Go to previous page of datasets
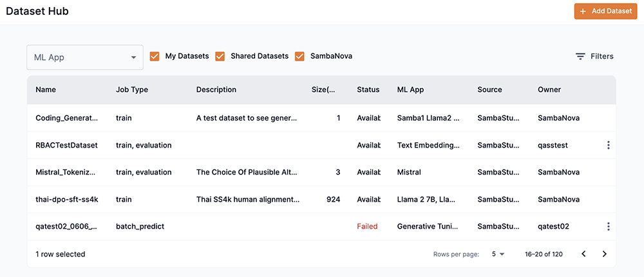The image size is (644, 277). pyautogui.click(x=583, y=254)
